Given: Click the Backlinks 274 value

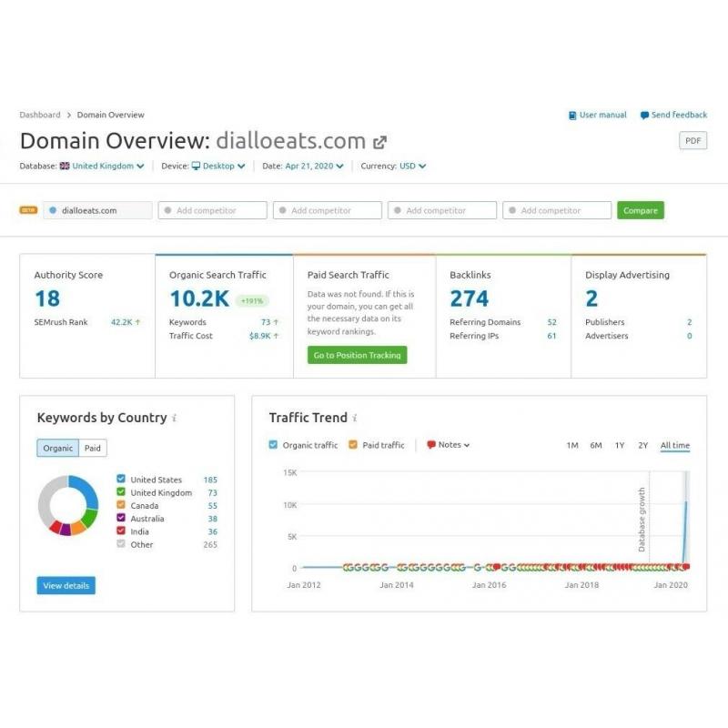Looking at the screenshot, I should [470, 298].
